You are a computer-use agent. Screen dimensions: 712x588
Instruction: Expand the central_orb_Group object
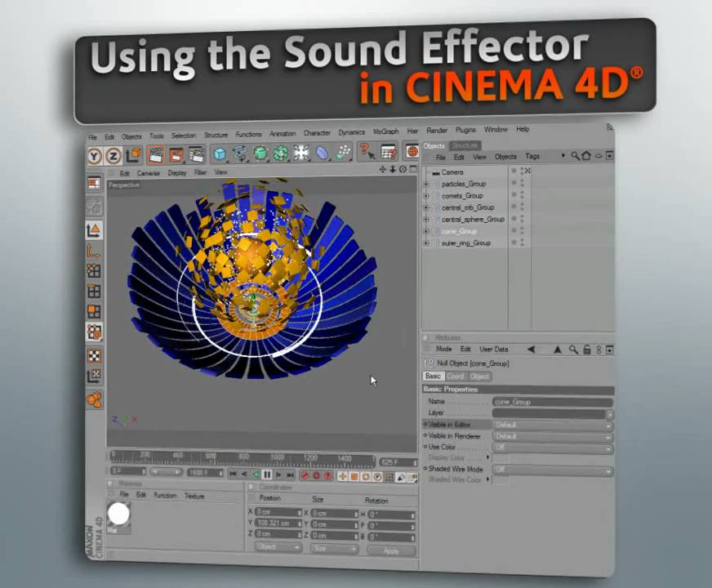426,207
